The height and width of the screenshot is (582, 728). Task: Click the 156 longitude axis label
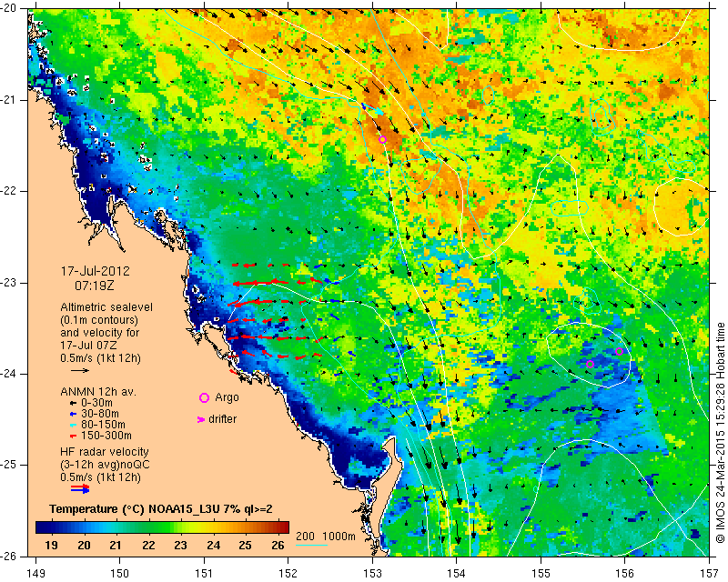tap(625, 574)
